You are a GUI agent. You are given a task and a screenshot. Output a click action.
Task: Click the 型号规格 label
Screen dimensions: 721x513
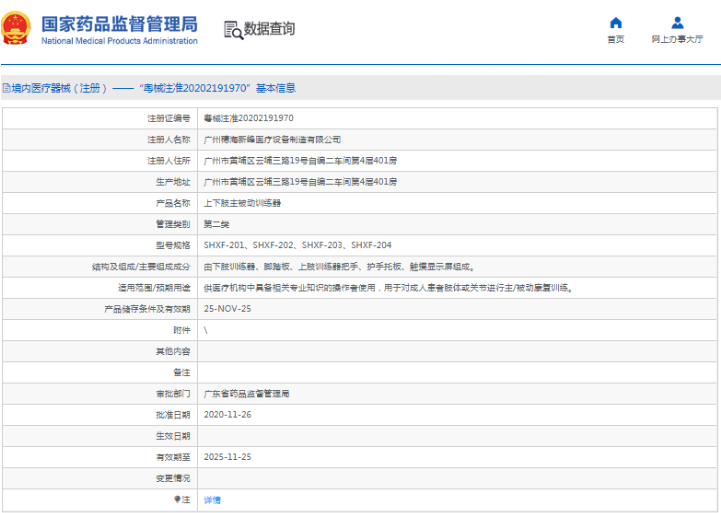tap(173, 245)
